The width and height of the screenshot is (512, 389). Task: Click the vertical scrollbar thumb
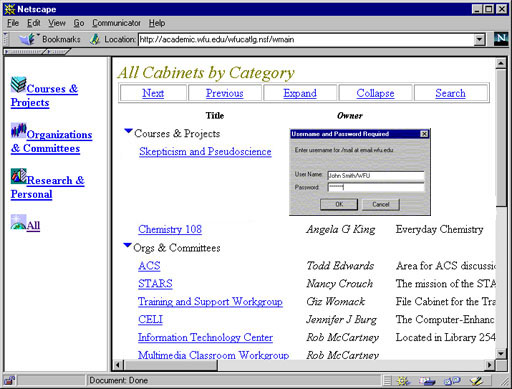point(501,138)
